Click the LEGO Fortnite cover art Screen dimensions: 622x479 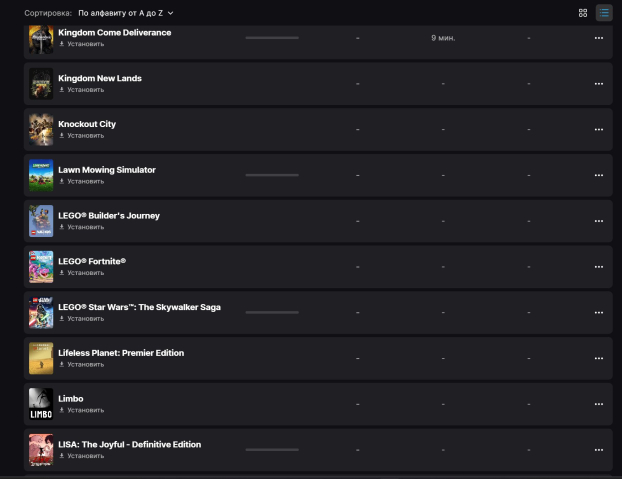tap(41, 267)
